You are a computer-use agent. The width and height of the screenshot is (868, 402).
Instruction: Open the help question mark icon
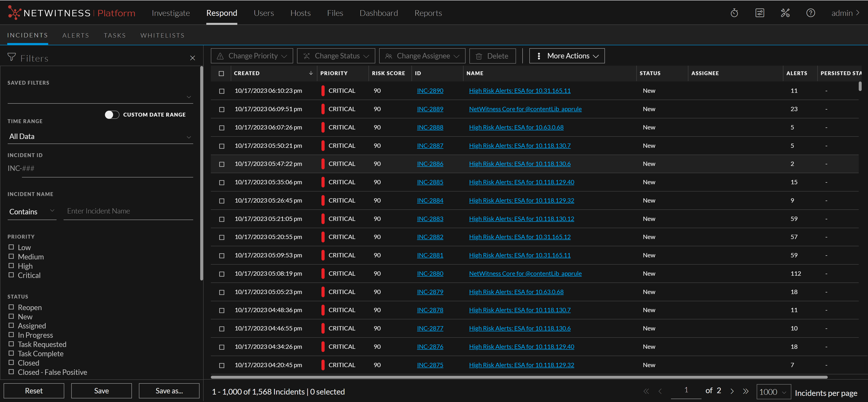(x=810, y=13)
